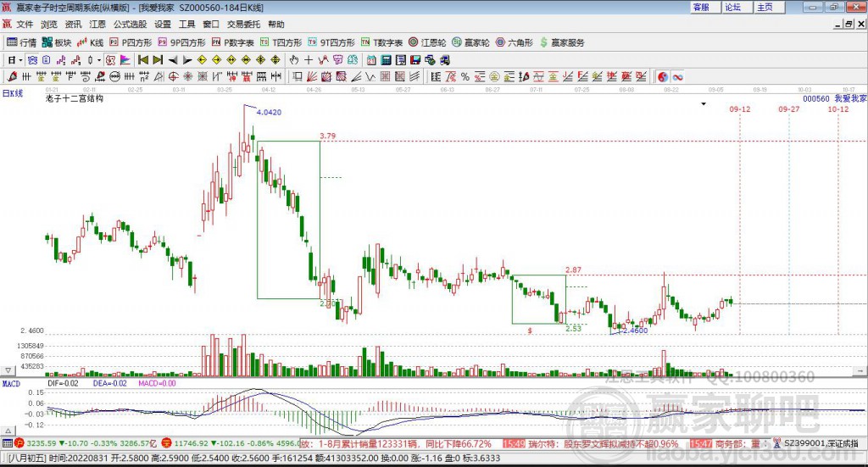Open 赢家服务 with the green dollar icon
The height and width of the screenshot is (467, 868).
(562, 42)
